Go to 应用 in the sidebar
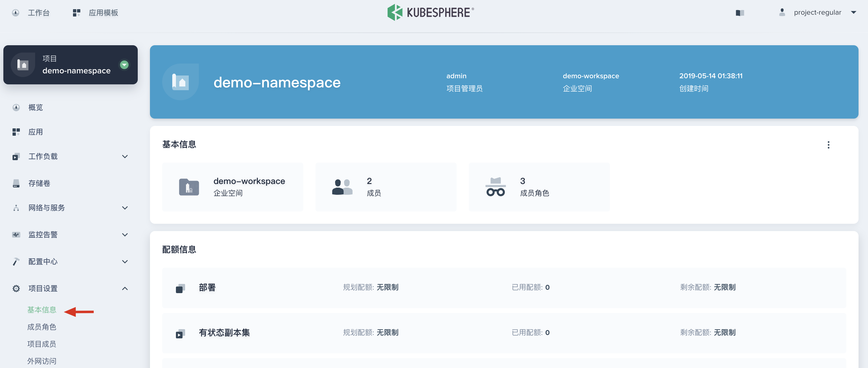This screenshot has width=868, height=368. 35,132
